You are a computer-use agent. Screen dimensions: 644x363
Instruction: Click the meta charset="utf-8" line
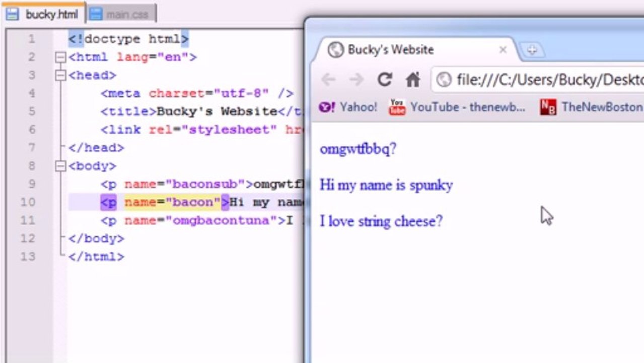pos(197,93)
